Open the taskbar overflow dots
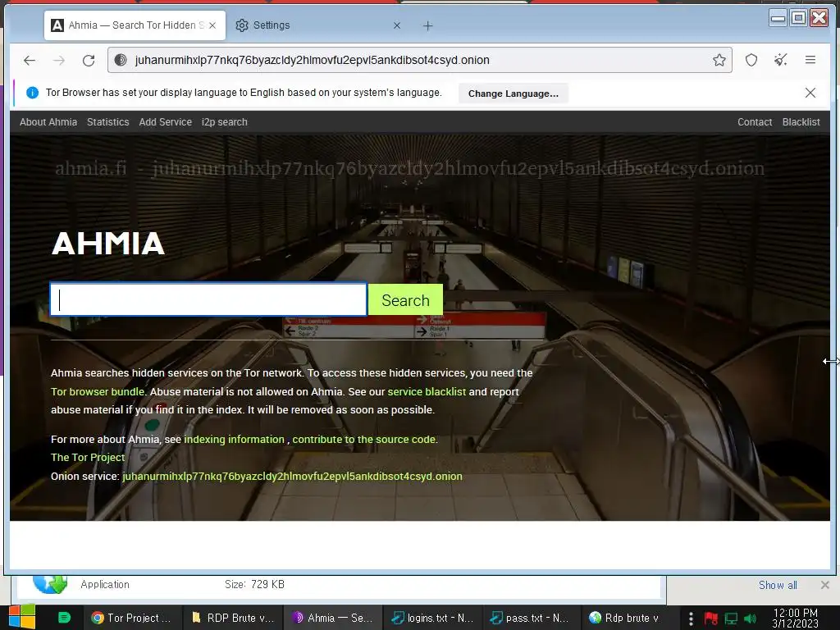This screenshot has height=630, width=840. [691, 619]
